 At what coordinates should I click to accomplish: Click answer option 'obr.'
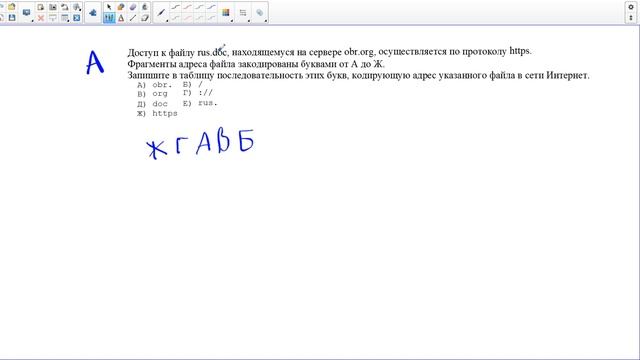tap(162, 85)
